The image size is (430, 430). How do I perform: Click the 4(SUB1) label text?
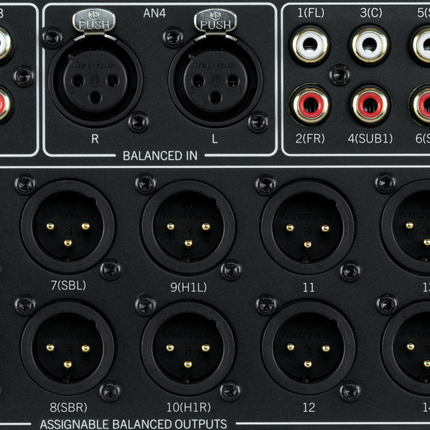[x=370, y=138]
